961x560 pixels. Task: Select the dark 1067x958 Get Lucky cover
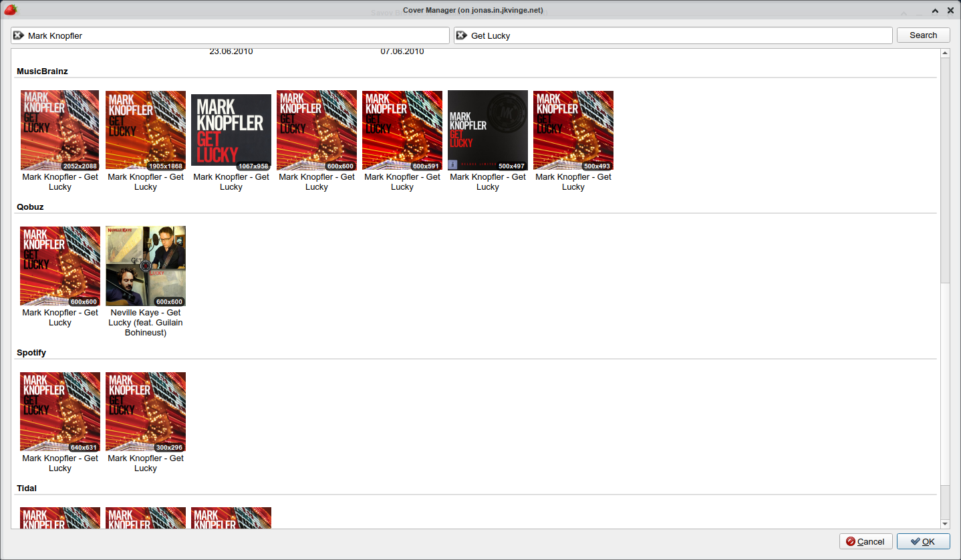pyautogui.click(x=231, y=130)
